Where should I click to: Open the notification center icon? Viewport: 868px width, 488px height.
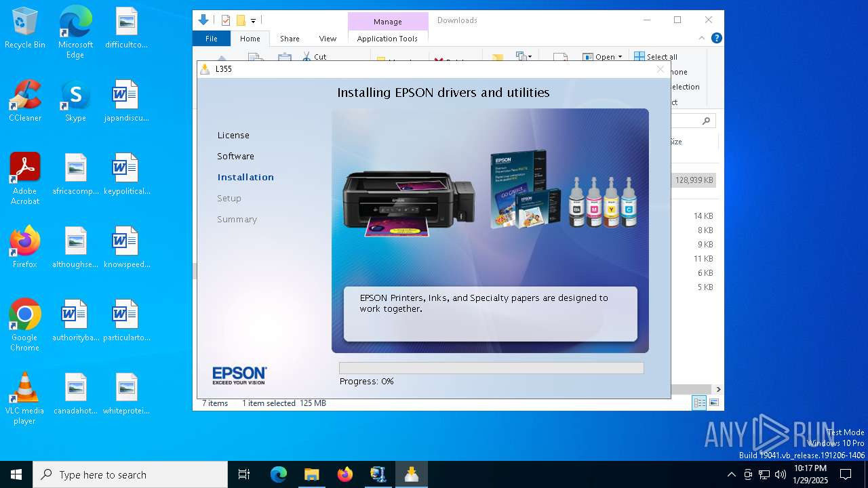(846, 474)
